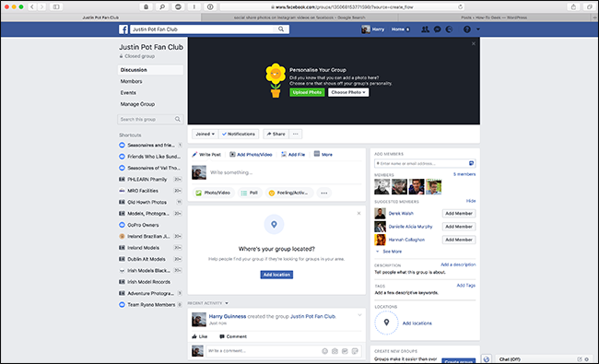Hide the Suggested Members list
Image resolution: width=599 pixels, height=364 pixels.
(x=471, y=201)
